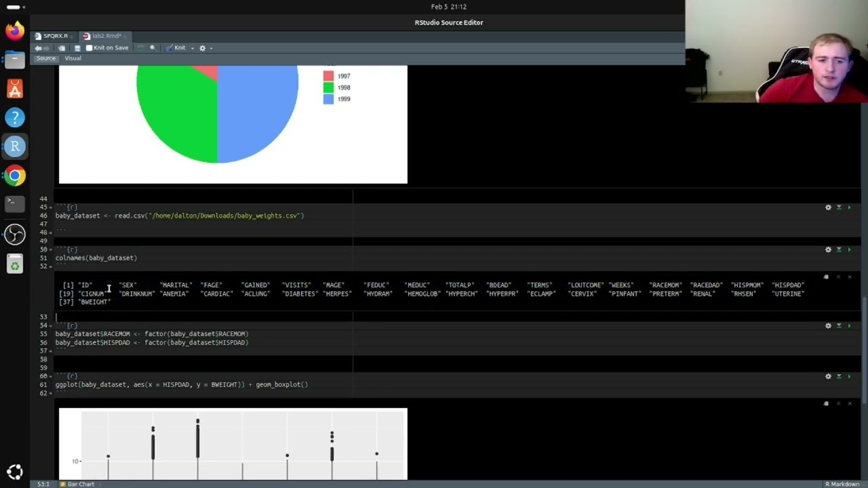Switch to Visual editor mode

pyautogui.click(x=73, y=58)
